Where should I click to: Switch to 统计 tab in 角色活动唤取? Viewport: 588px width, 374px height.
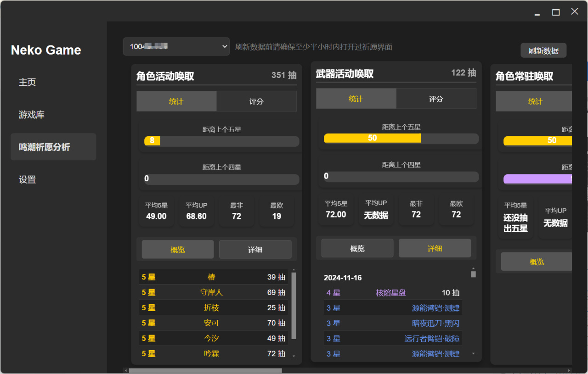pos(176,101)
